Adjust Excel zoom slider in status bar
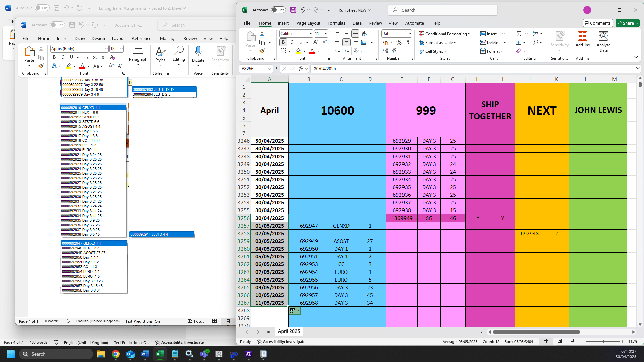644x362 pixels. click(x=603, y=341)
